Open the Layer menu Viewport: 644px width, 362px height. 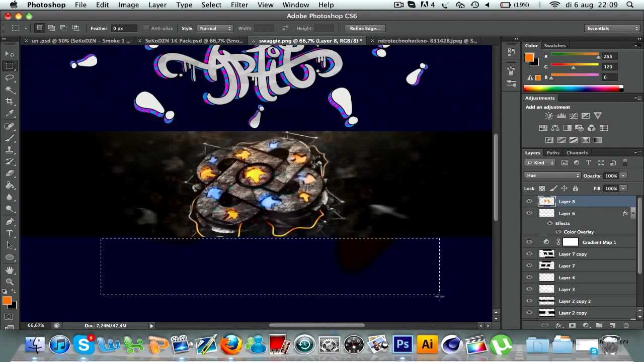click(157, 5)
